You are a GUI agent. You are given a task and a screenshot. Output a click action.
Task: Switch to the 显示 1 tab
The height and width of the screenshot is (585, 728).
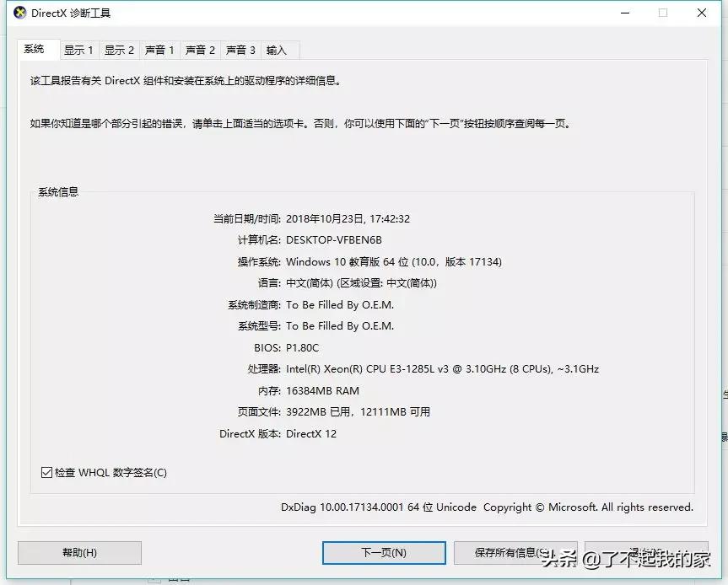click(78, 50)
